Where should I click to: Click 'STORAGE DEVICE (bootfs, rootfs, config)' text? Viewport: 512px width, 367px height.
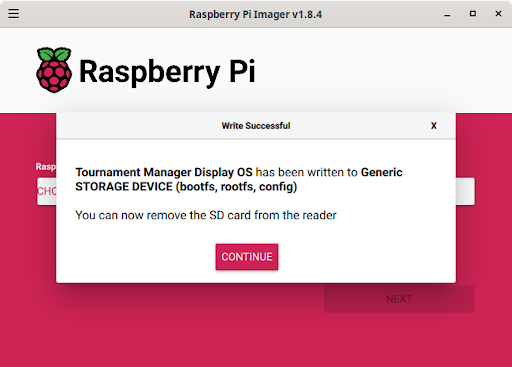click(186, 187)
